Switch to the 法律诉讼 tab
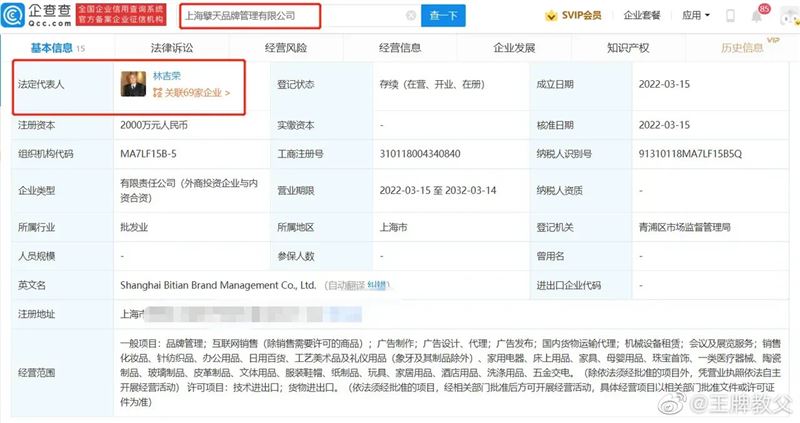Image resolution: width=800 pixels, height=423 pixels. tap(172, 48)
